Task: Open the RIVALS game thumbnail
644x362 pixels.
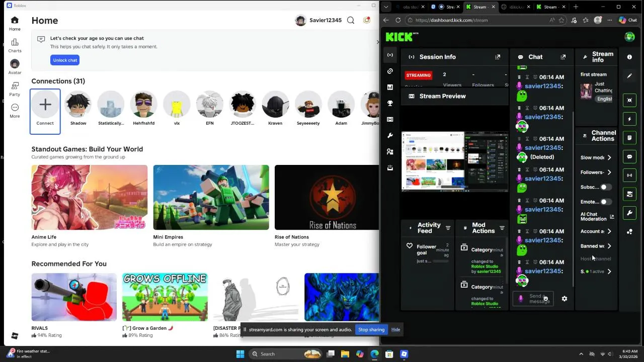Action: (74, 297)
